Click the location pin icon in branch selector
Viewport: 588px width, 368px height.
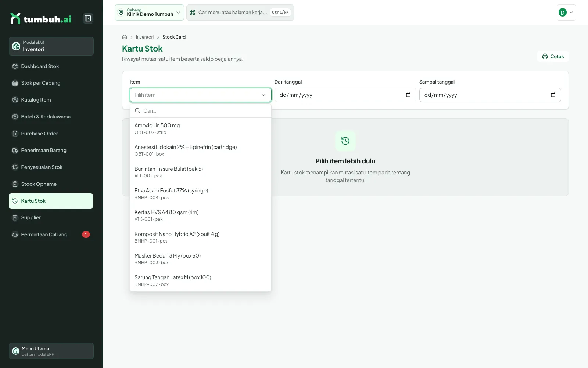(121, 13)
